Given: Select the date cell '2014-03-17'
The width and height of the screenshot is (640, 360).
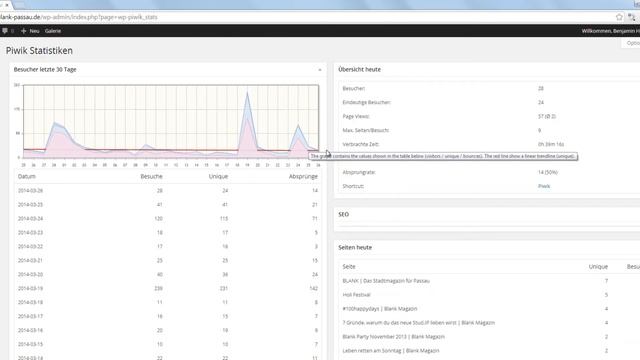Looking at the screenshot, I should [30, 316].
